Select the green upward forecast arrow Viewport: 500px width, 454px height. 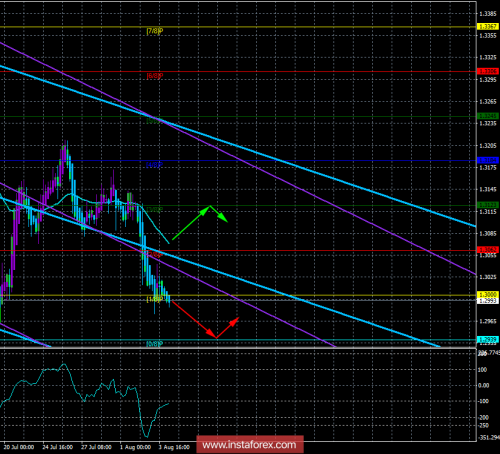pyautogui.click(x=190, y=223)
